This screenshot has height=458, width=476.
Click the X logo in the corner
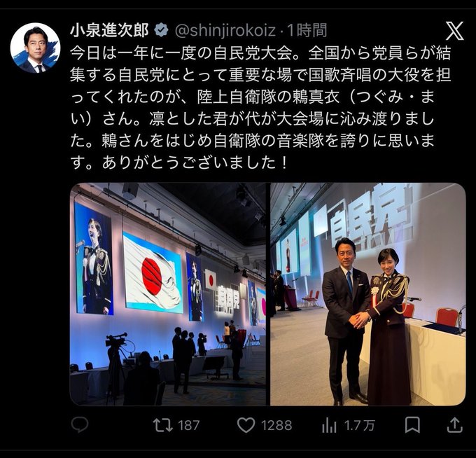[x=454, y=31]
